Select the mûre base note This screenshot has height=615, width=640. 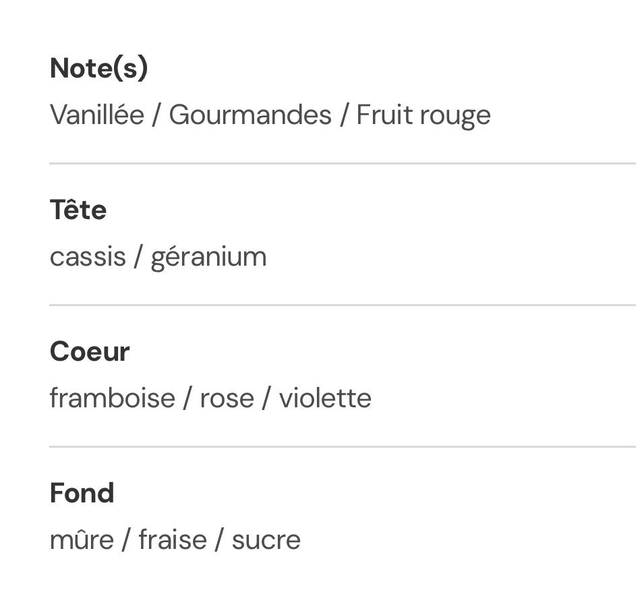click(x=81, y=541)
